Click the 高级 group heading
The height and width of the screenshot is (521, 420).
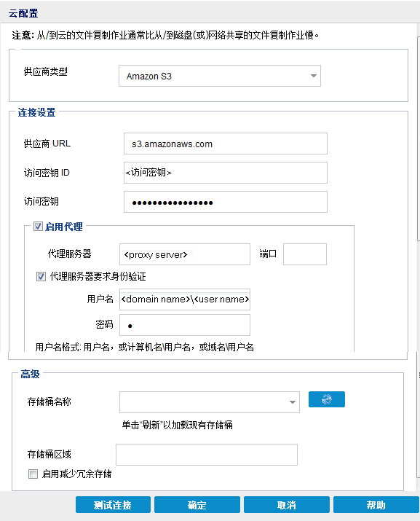click(x=30, y=374)
